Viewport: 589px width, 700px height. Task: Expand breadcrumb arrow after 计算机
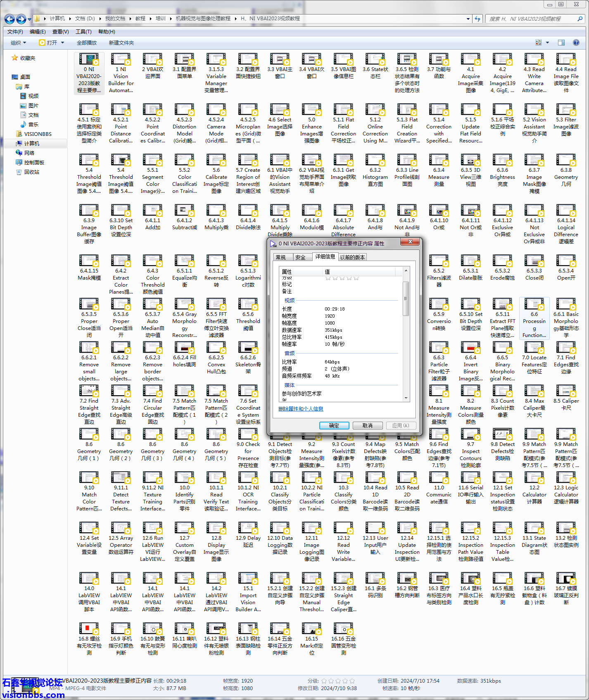[70, 18]
